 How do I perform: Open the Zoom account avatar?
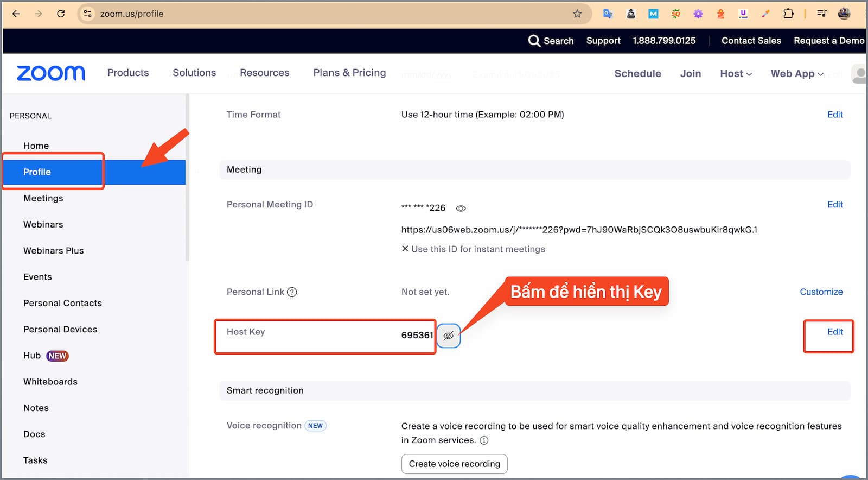[x=859, y=74]
